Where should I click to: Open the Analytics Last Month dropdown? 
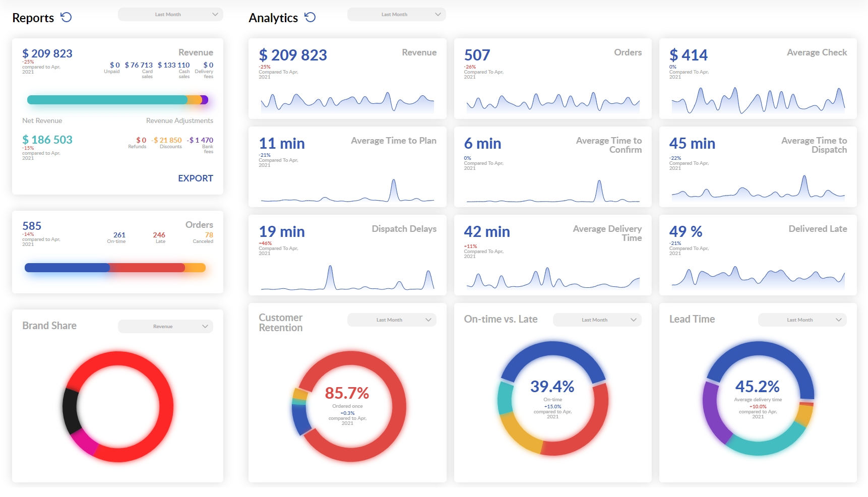click(x=396, y=14)
